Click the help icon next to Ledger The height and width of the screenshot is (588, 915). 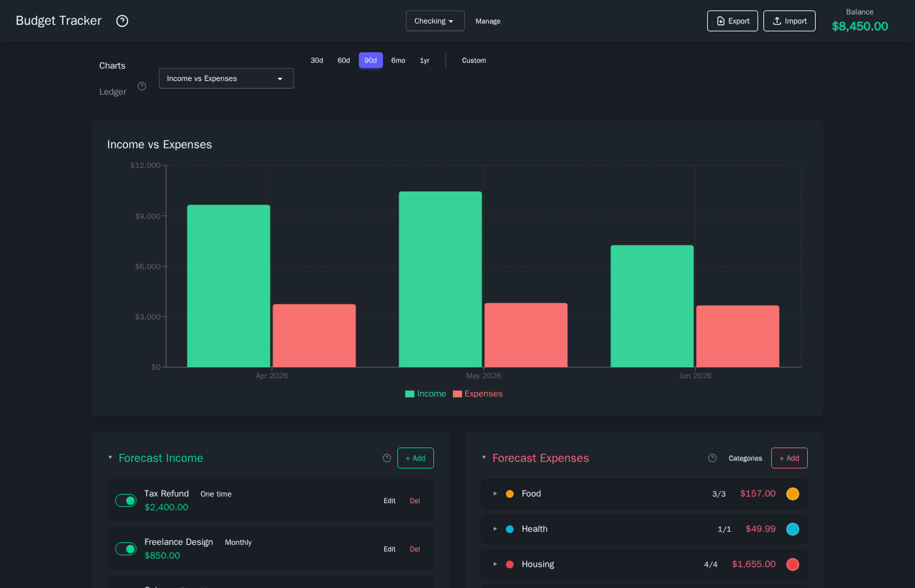click(142, 86)
